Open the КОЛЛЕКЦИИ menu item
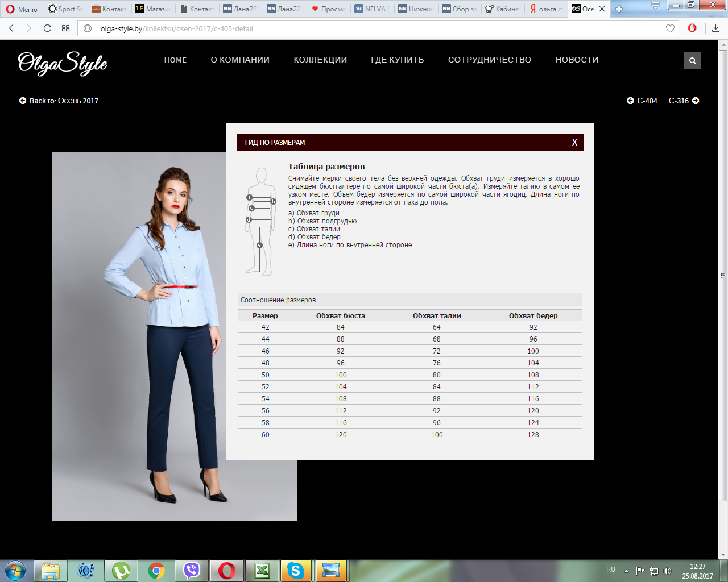 pos(320,60)
